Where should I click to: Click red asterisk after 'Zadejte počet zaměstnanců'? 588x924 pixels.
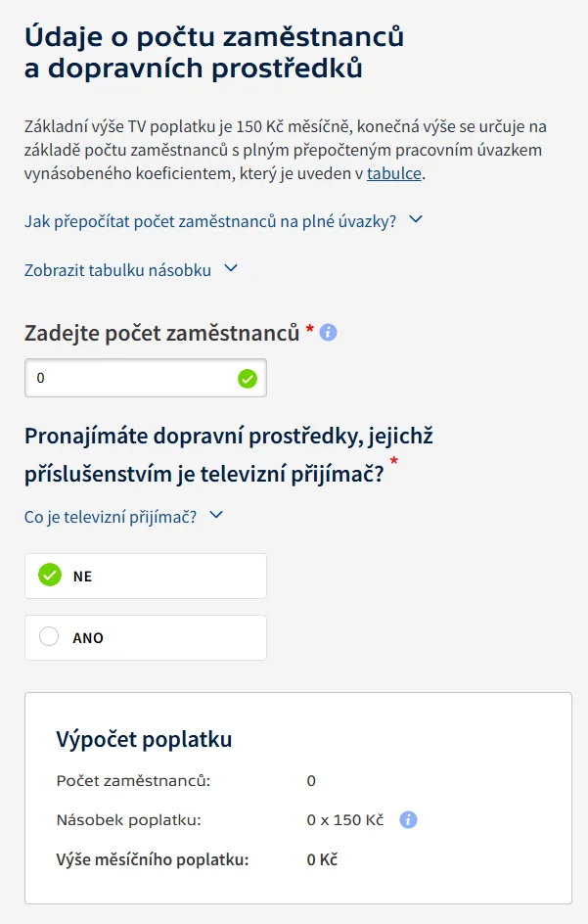click(309, 329)
